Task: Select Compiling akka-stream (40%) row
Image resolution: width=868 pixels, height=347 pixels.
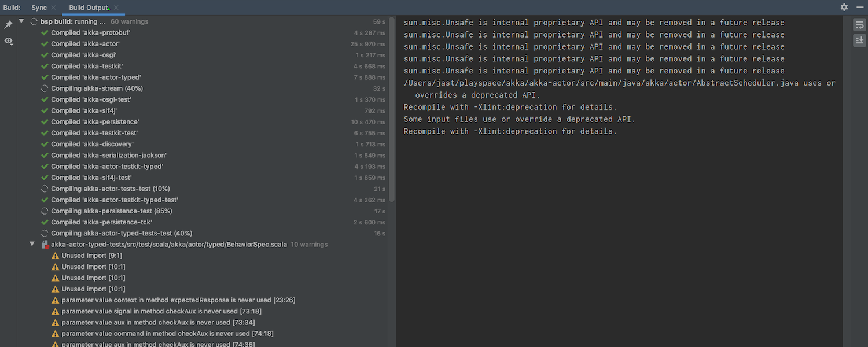Action: click(203, 88)
